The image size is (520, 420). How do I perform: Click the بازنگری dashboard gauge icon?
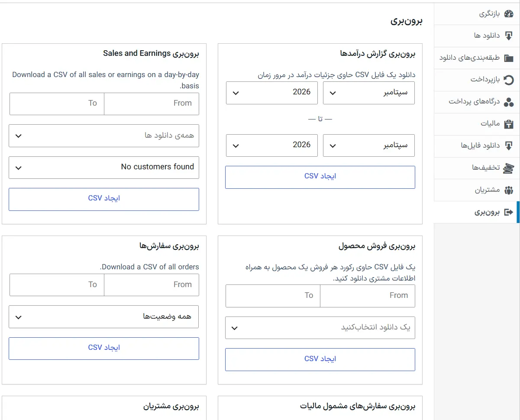(509, 14)
